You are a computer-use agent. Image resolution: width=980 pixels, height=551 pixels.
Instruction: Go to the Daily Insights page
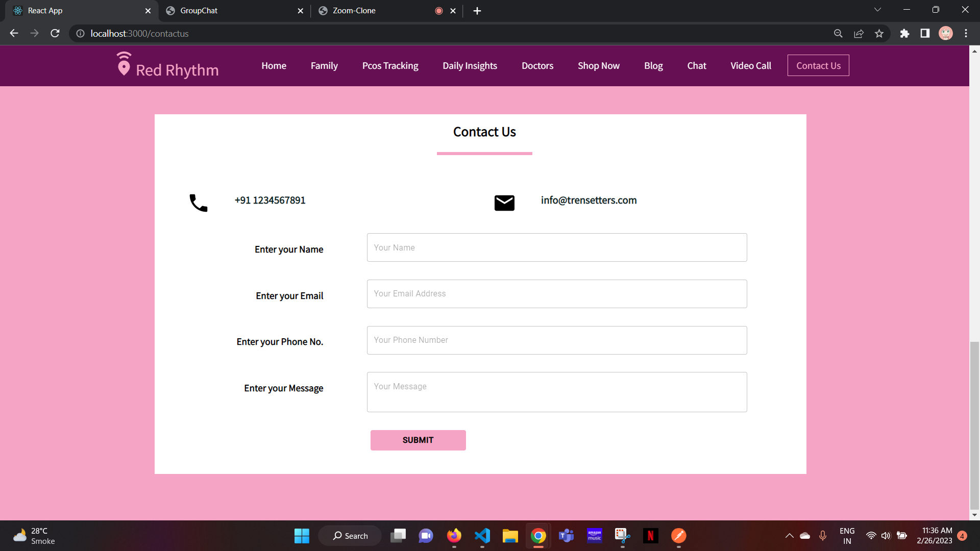tap(470, 66)
